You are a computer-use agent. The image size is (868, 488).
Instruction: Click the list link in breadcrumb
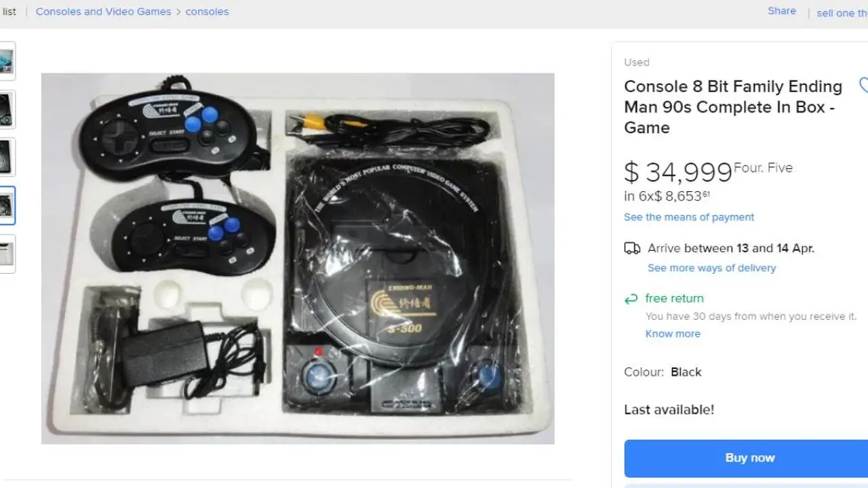[9, 12]
